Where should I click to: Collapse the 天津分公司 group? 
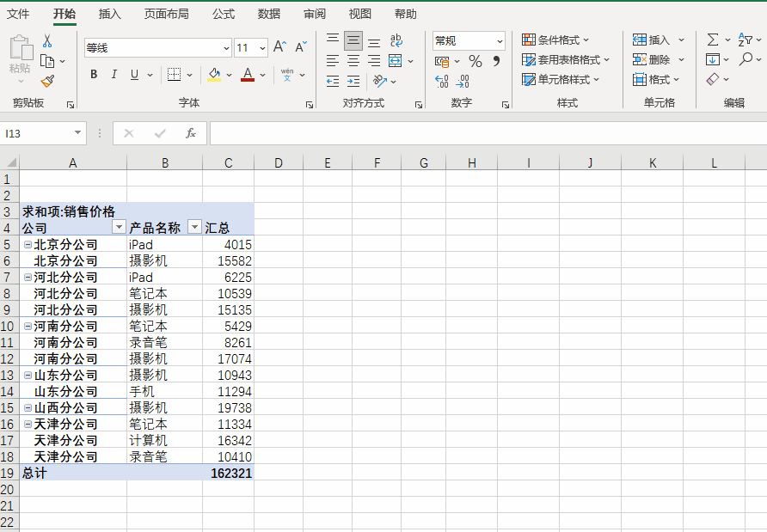pos(28,424)
